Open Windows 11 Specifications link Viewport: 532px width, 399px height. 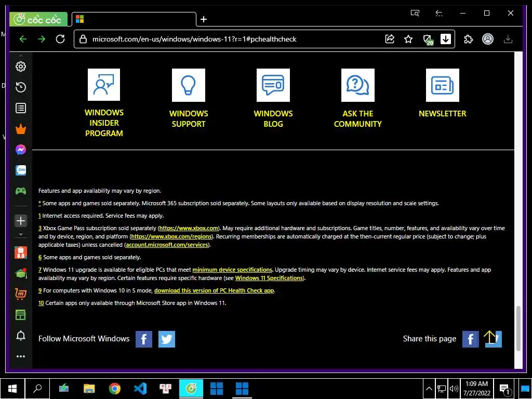point(269,278)
